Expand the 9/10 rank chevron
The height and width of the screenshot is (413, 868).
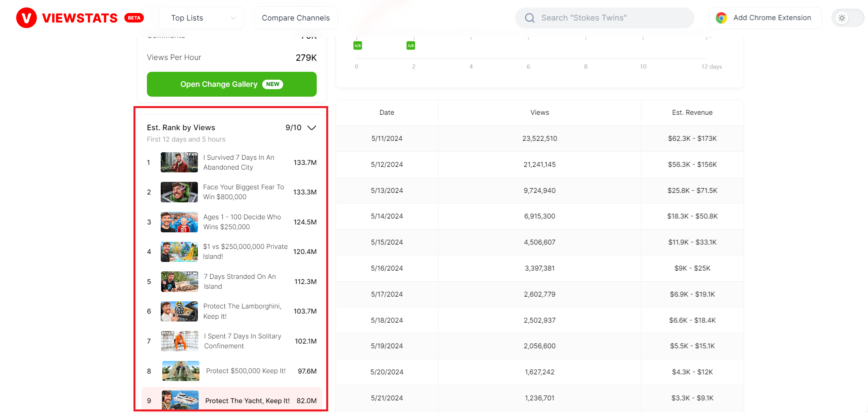point(312,127)
